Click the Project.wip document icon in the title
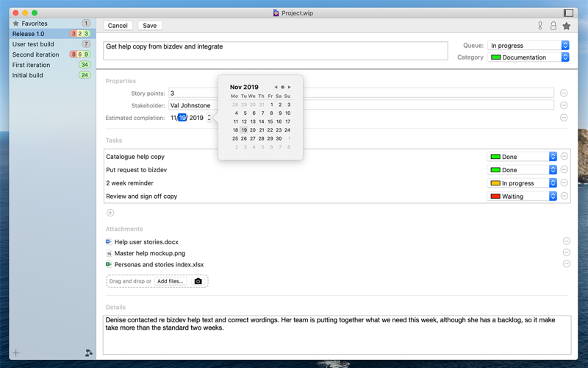This screenshot has height=368, width=588. pyautogui.click(x=276, y=13)
